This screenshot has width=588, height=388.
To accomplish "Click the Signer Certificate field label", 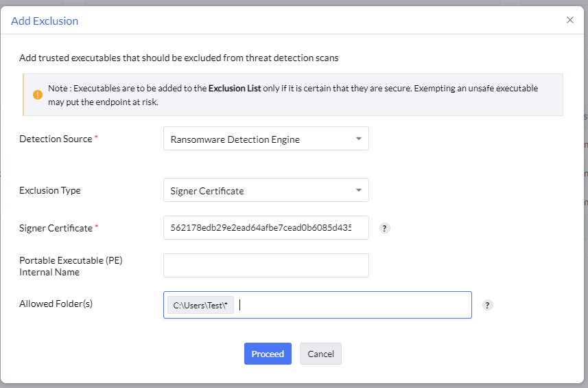I will pyautogui.click(x=56, y=228).
